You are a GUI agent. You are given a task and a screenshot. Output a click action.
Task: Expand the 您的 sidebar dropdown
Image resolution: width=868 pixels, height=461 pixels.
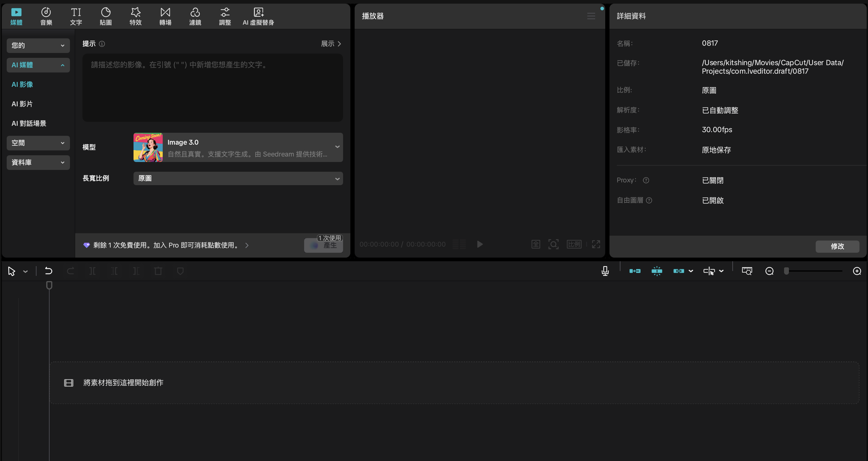(x=38, y=46)
